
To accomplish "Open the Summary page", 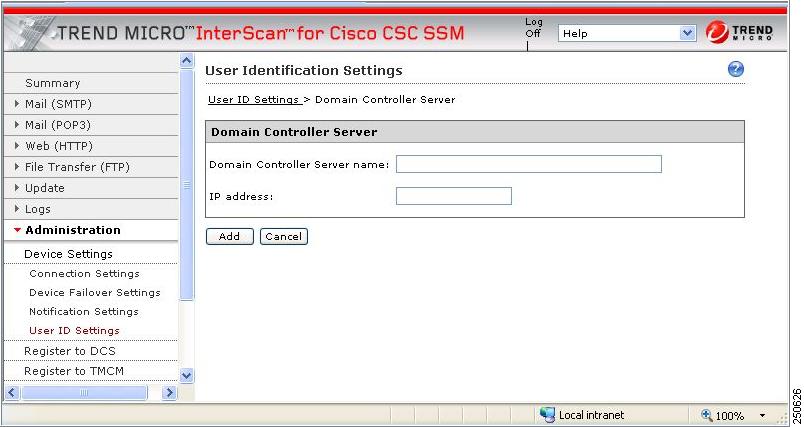I will pyautogui.click(x=52, y=83).
